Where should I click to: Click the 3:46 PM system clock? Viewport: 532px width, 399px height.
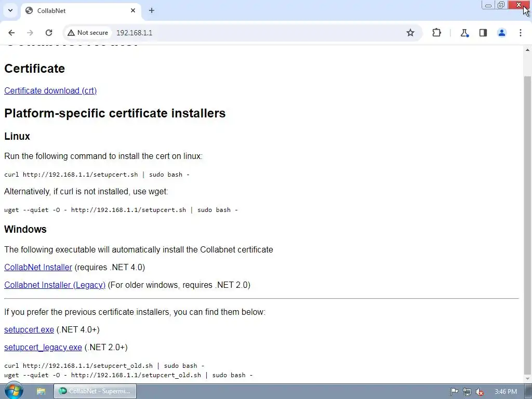point(506,392)
